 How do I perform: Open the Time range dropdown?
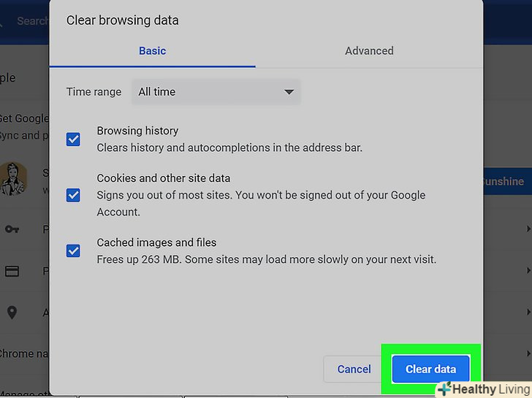[216, 92]
